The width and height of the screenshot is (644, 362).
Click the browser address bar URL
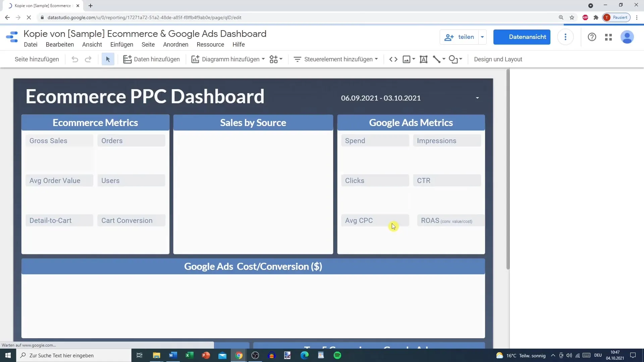coord(144,17)
